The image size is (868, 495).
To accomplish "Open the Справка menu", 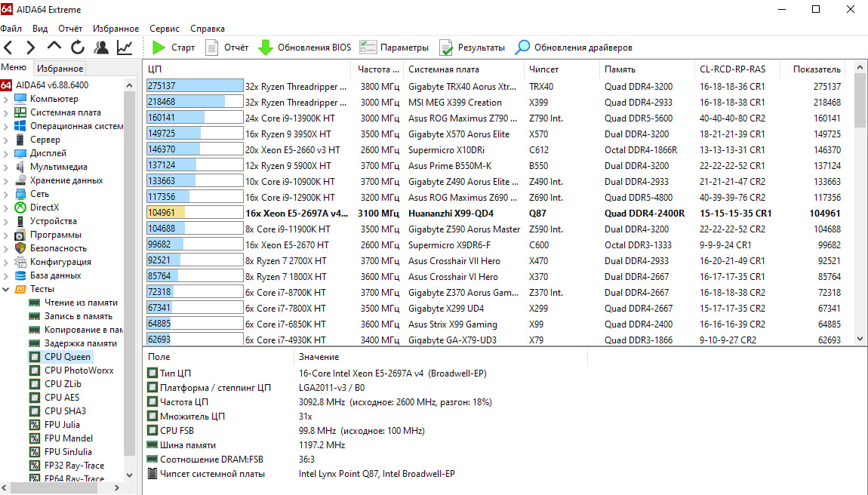I will [x=208, y=29].
